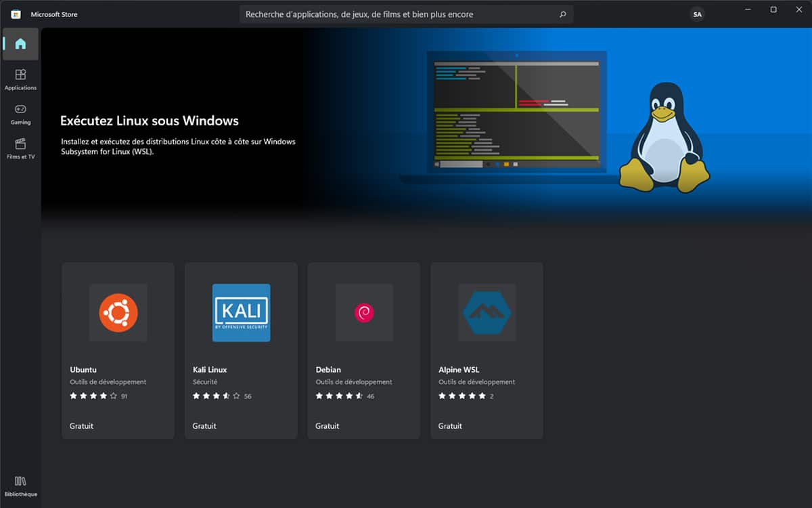Click the 'Sécurité' category under Kali Linux
The image size is (812, 508).
click(205, 382)
